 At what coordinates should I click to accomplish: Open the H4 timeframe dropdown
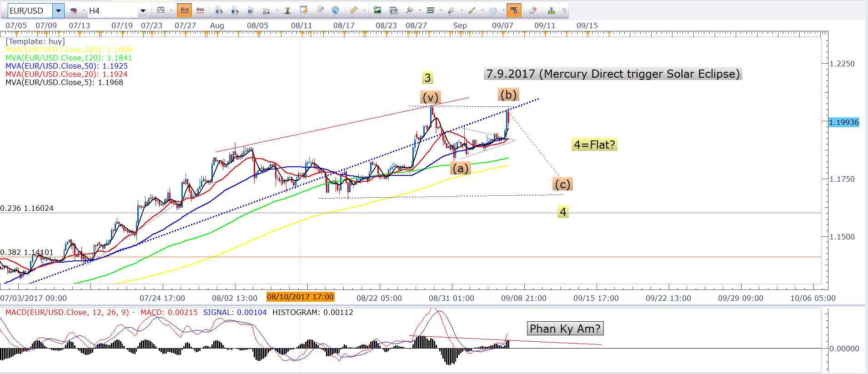pos(143,10)
